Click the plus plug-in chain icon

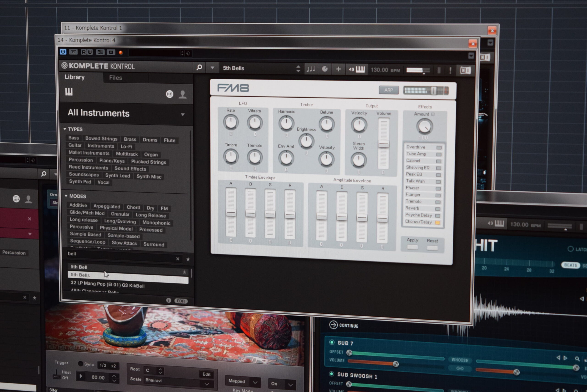click(x=338, y=69)
